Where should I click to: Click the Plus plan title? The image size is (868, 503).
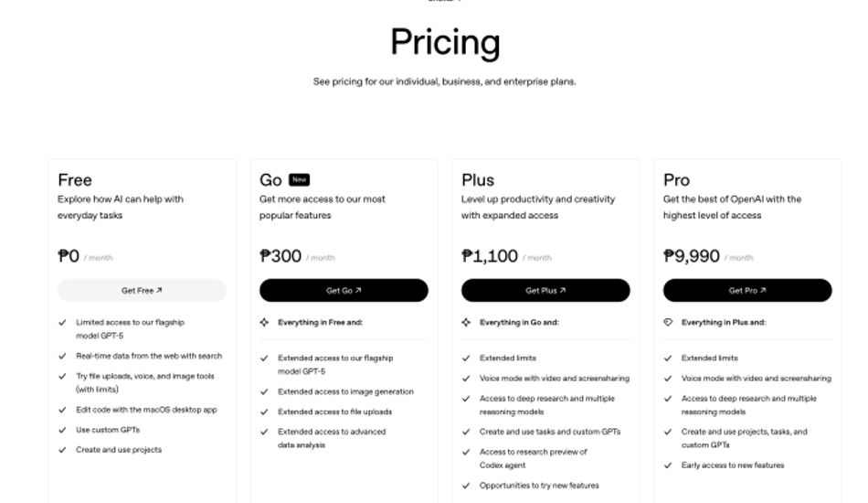pyautogui.click(x=478, y=180)
